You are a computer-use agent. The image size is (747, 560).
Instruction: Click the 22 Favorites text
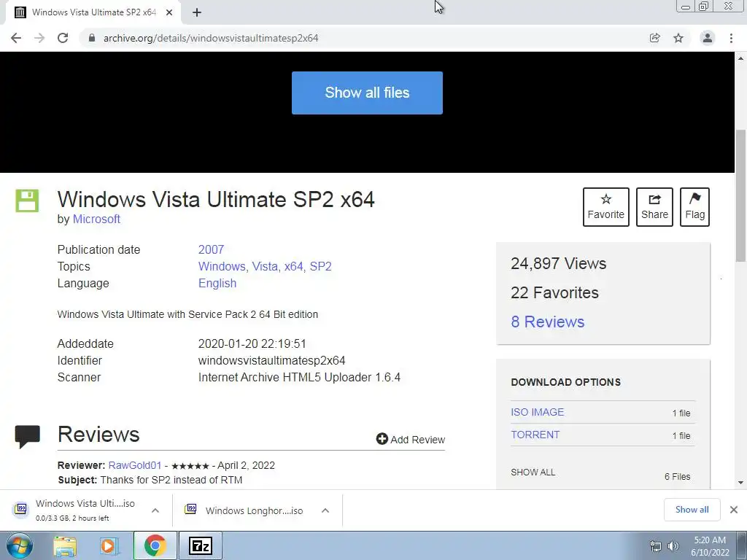click(554, 293)
